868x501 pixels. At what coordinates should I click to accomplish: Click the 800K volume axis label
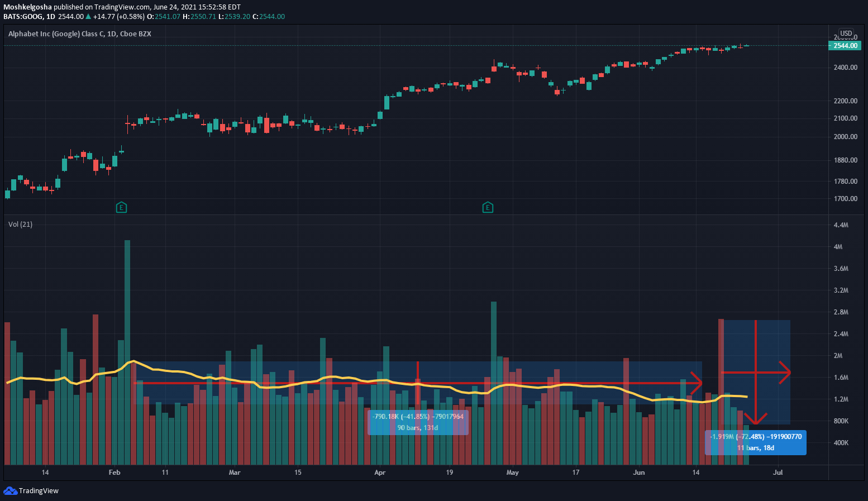coord(841,421)
